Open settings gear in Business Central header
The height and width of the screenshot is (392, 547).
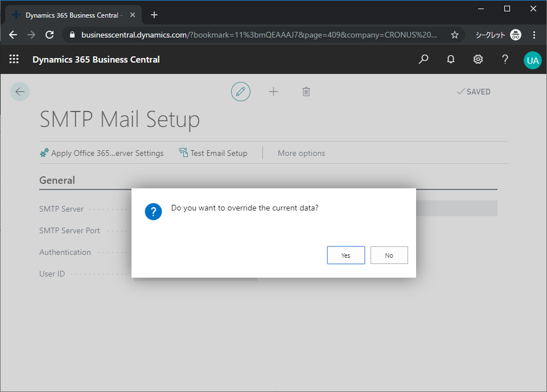click(x=478, y=59)
